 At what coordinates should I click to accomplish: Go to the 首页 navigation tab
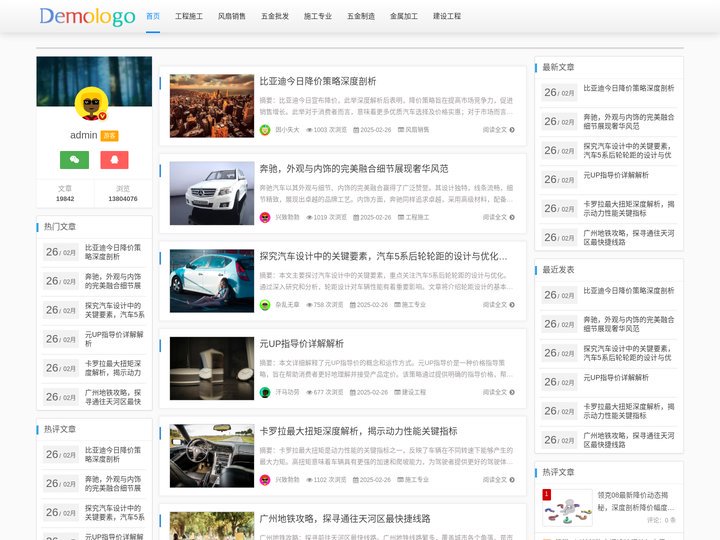[153, 16]
